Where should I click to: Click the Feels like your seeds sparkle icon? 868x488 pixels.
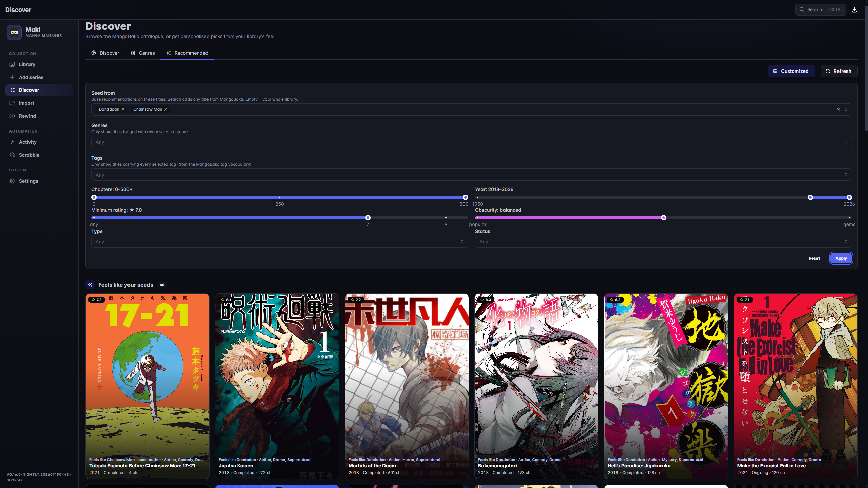(90, 285)
